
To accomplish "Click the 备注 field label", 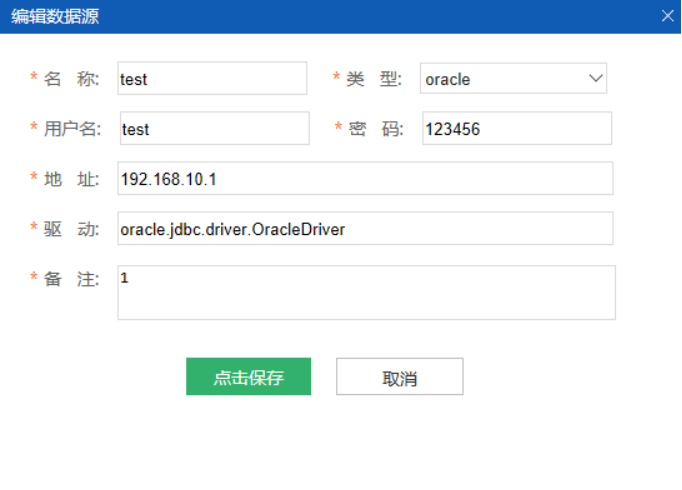I will [x=71, y=279].
